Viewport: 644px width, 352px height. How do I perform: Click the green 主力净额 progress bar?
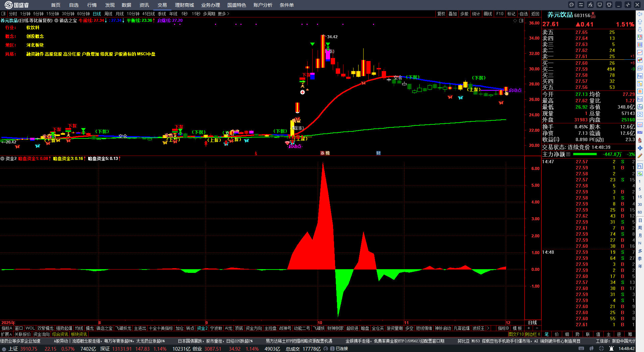pos(585,154)
